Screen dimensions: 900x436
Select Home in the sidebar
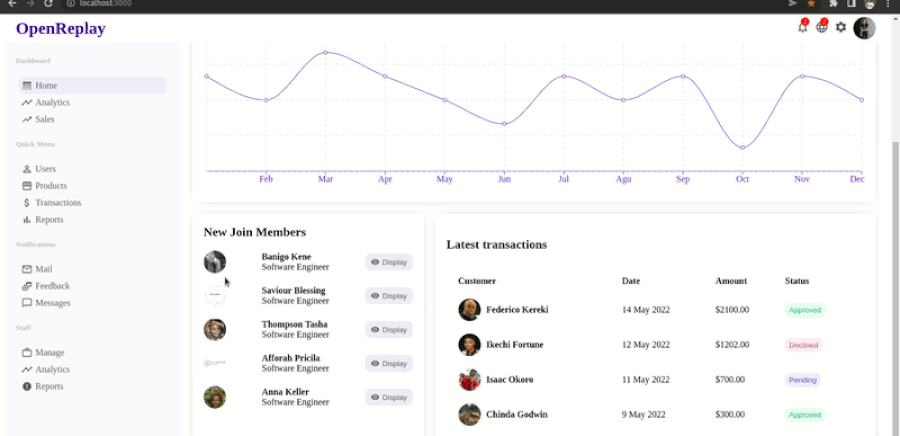(x=93, y=85)
